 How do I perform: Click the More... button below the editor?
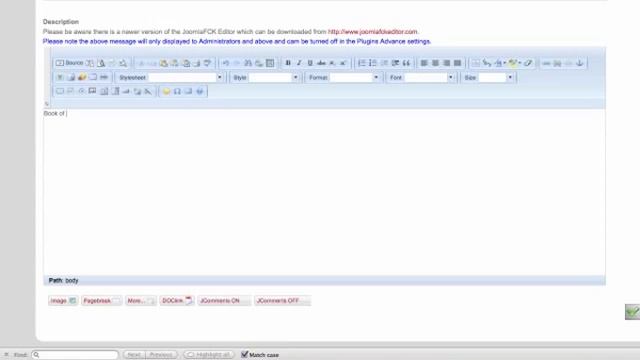140,301
